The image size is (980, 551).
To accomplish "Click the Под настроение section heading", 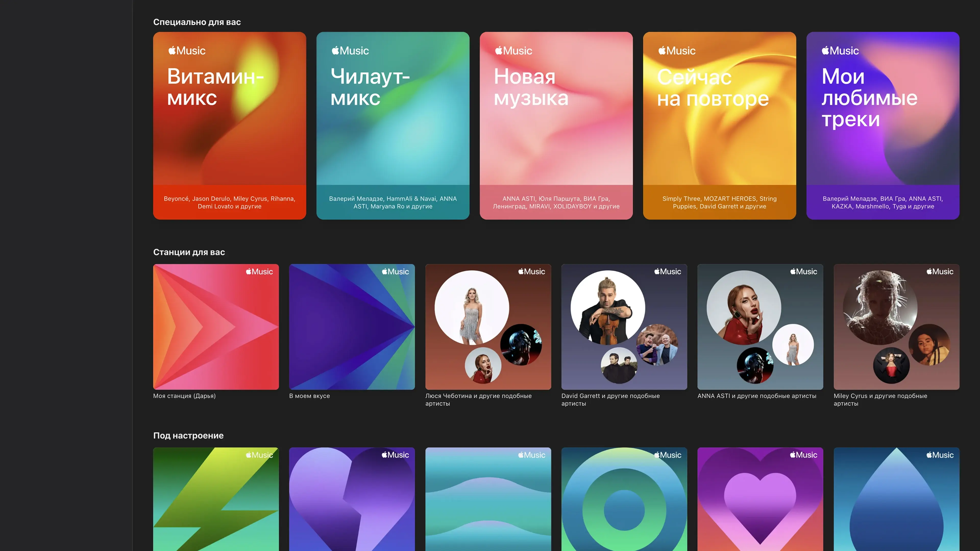I will 188,435.
